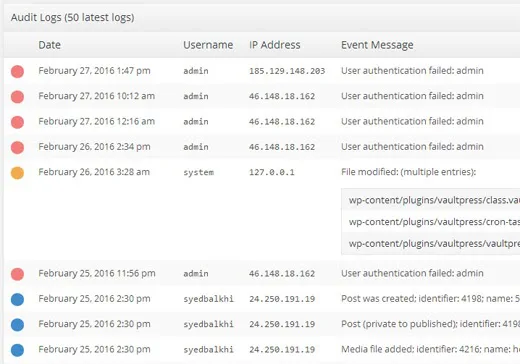Click blue dot beside 'Post (private to published)' entry
The width and height of the screenshot is (520, 364).
coord(17,325)
